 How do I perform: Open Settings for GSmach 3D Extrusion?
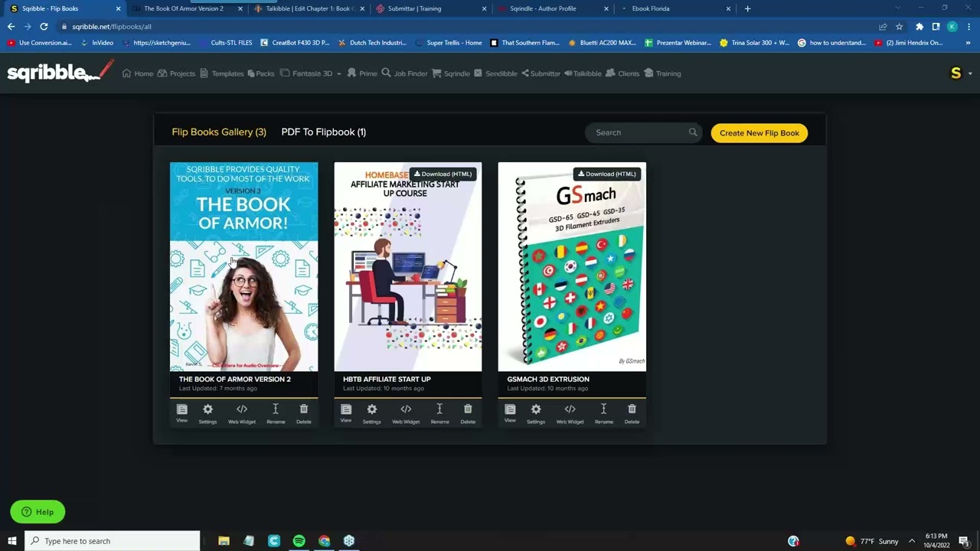pos(536,413)
